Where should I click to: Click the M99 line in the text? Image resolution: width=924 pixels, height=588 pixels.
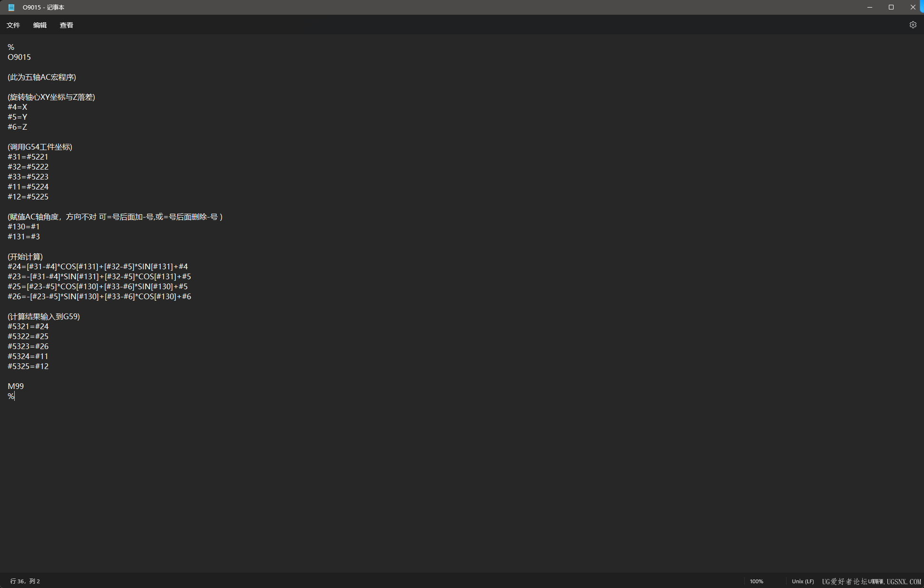(16, 386)
